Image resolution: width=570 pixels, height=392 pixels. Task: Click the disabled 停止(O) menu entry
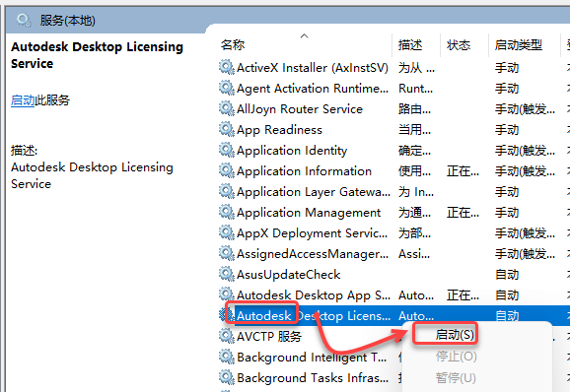pyautogui.click(x=456, y=357)
